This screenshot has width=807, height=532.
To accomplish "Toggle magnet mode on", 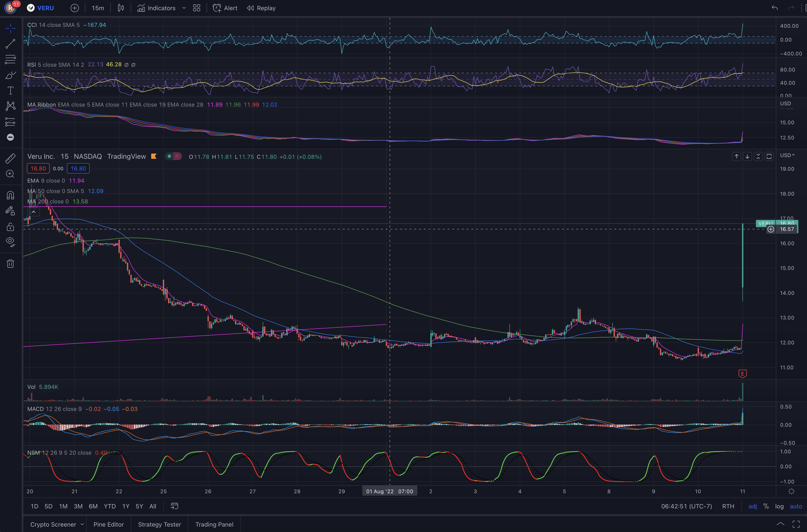I will pos(11,195).
